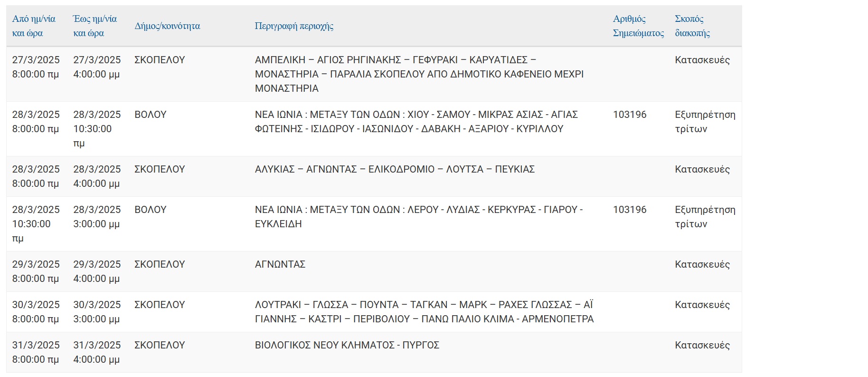Sort by 'Έως ημ/νία και ώρα' header
Image resolution: width=868 pixels, height=377 pixels.
click(94, 26)
